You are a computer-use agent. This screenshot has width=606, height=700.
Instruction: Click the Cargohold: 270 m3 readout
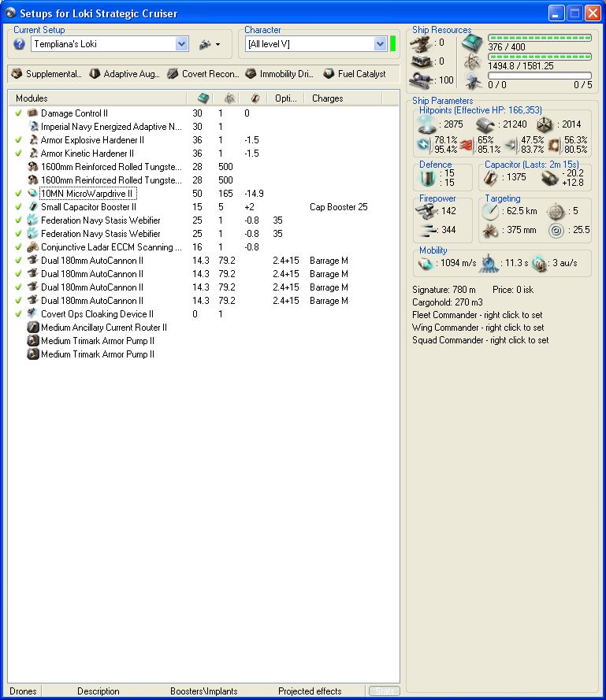[x=448, y=302]
